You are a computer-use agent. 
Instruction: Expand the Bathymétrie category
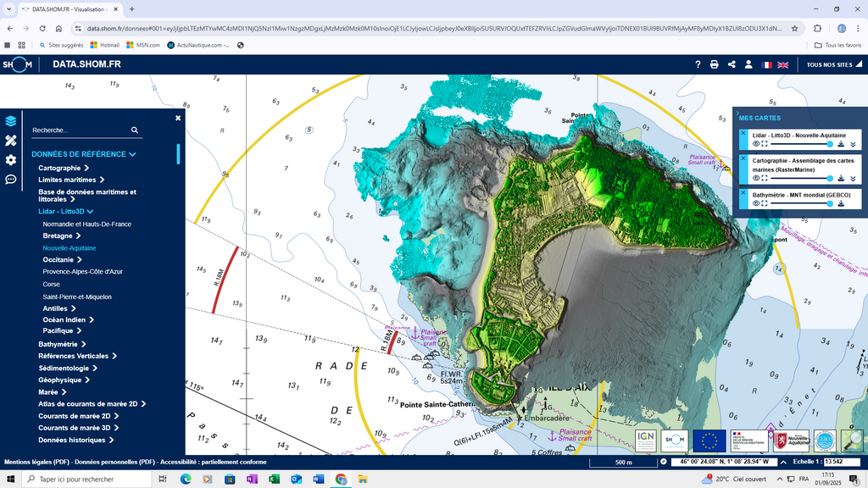coord(62,344)
